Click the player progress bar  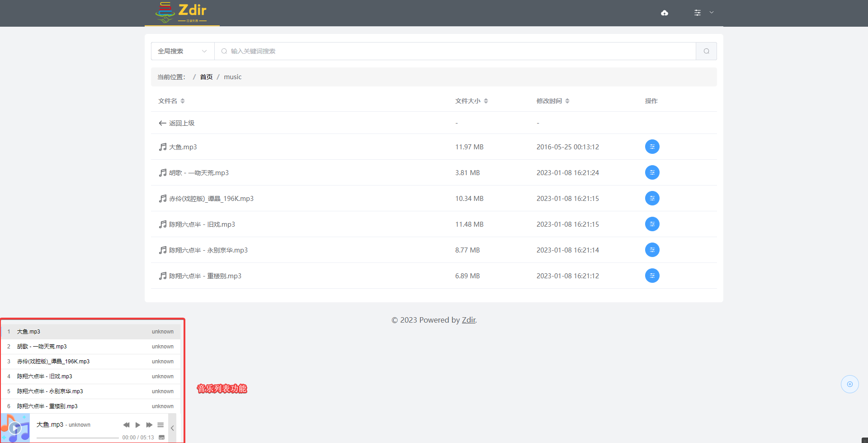tap(77, 438)
